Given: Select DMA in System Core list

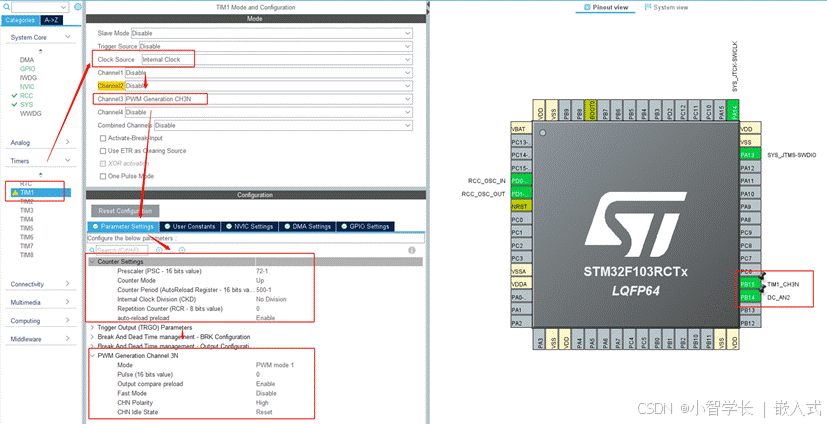Looking at the screenshot, I should click(x=26, y=60).
